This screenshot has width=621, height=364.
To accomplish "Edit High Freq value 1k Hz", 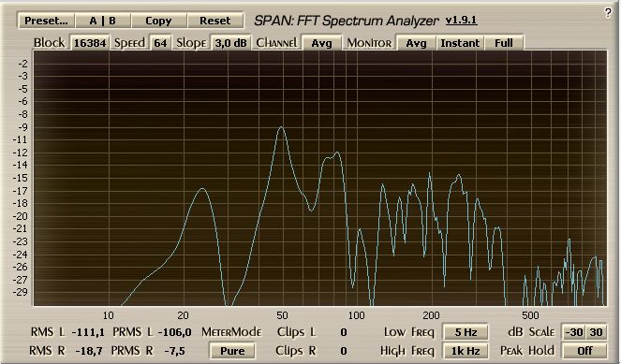I will click(x=466, y=351).
